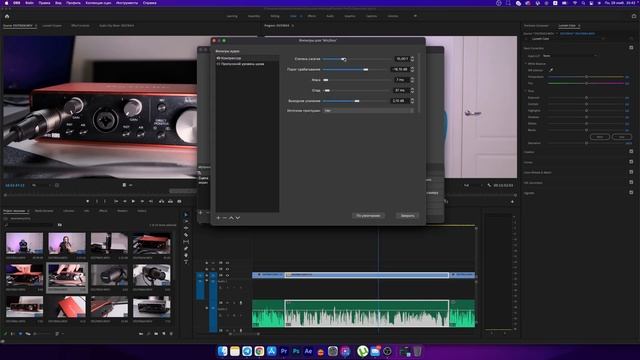Viewport: 640px width, 360px height.
Task: Select the Hand tool
Action: 186,256
